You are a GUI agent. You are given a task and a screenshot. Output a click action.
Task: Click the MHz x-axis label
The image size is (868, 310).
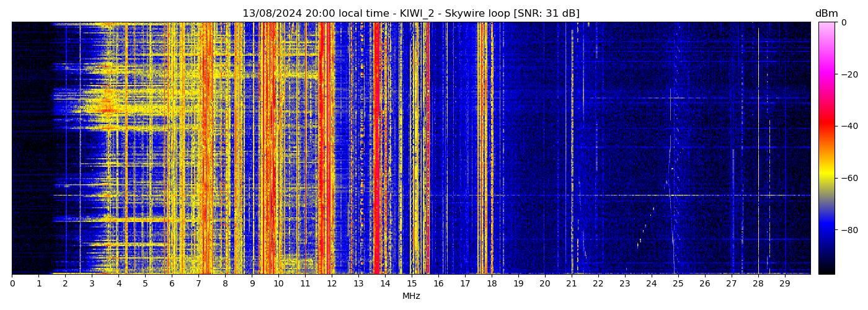point(411,296)
